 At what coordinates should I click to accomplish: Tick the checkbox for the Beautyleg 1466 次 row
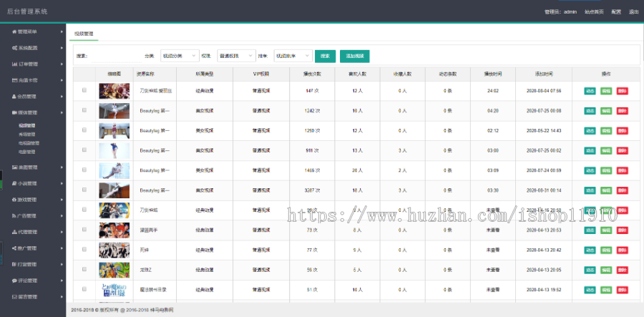tap(84, 170)
